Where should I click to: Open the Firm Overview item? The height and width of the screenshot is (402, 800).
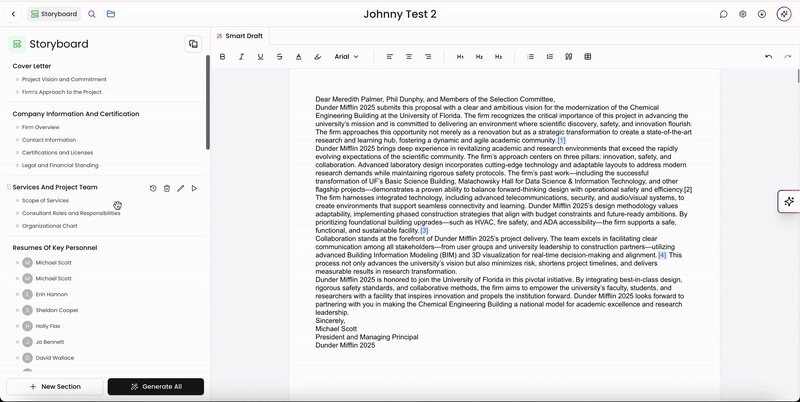point(41,127)
